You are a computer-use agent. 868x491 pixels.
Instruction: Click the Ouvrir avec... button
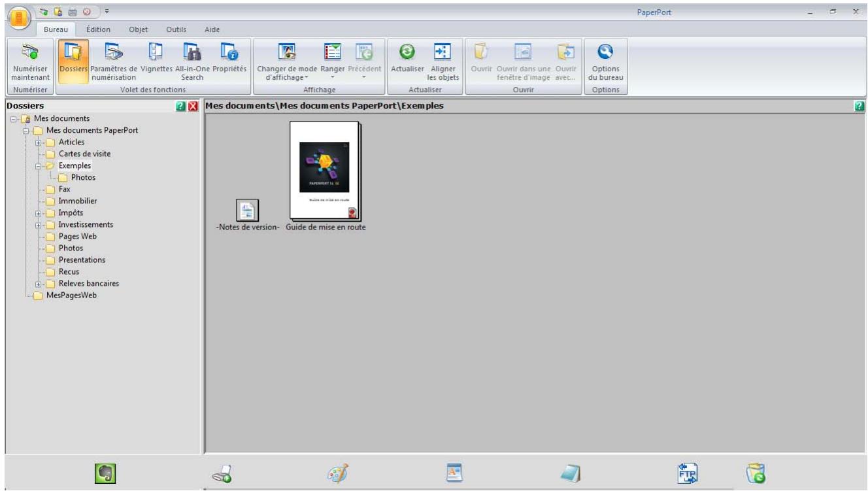(x=565, y=61)
